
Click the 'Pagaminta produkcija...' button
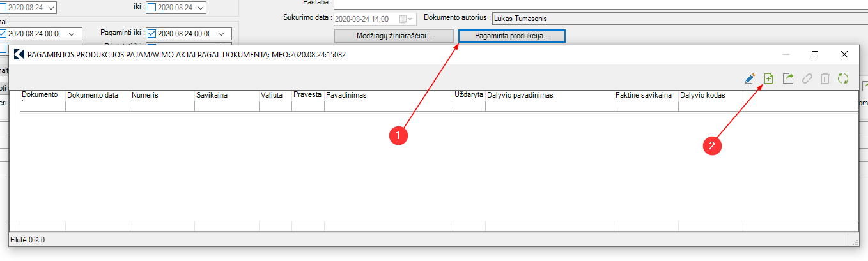click(512, 36)
